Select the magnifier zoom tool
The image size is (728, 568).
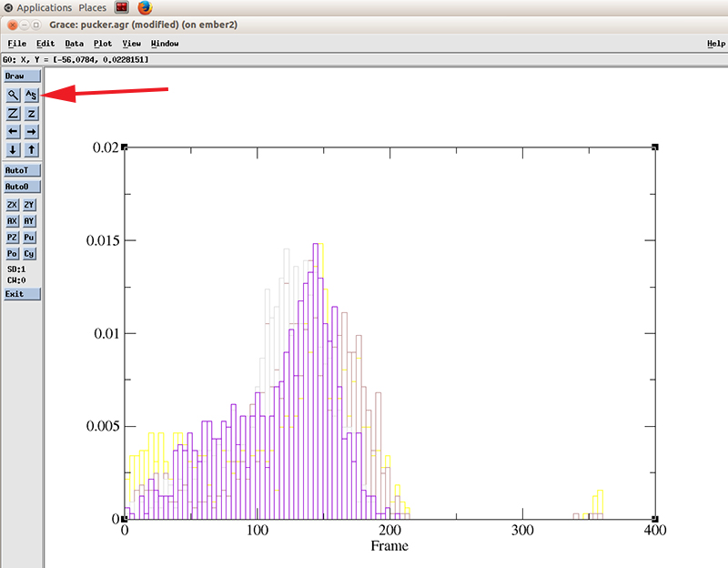coord(13,95)
